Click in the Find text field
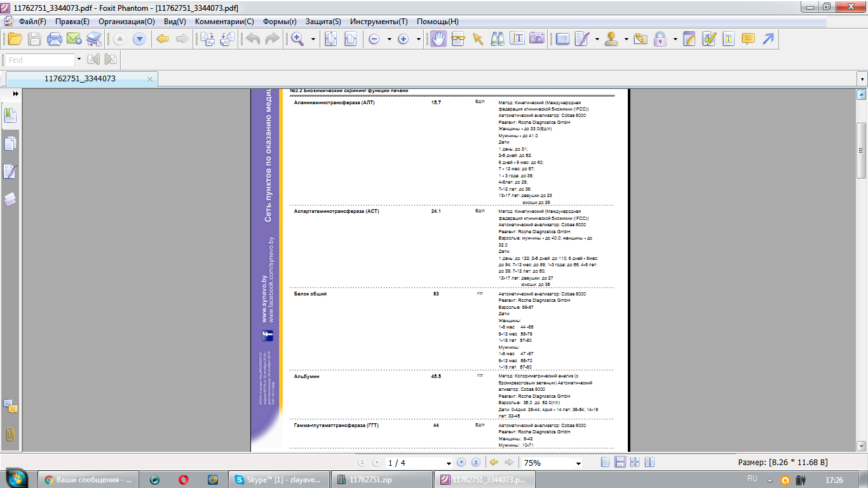Image resolution: width=868 pixels, height=488 pixels. click(x=39, y=60)
